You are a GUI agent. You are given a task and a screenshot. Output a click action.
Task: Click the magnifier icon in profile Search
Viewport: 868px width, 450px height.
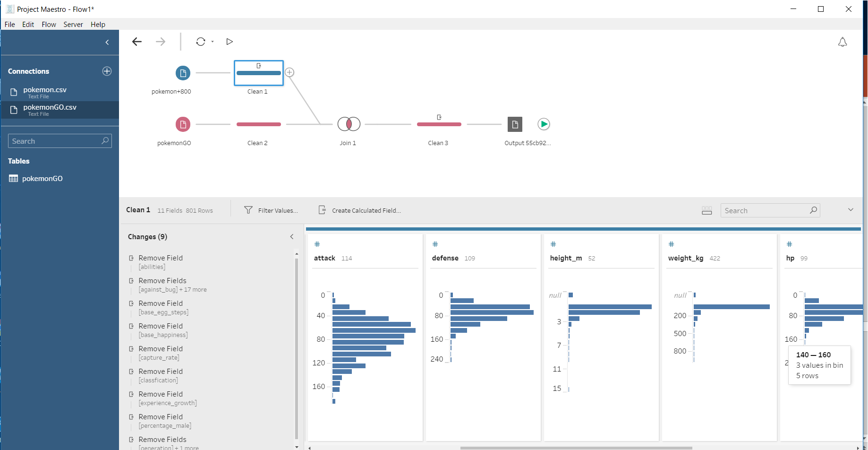pyautogui.click(x=813, y=210)
